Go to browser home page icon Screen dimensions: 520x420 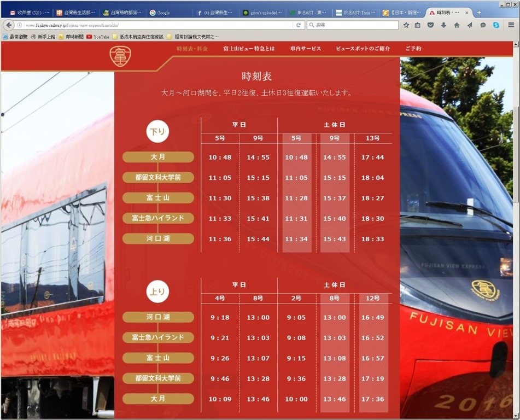point(457,25)
